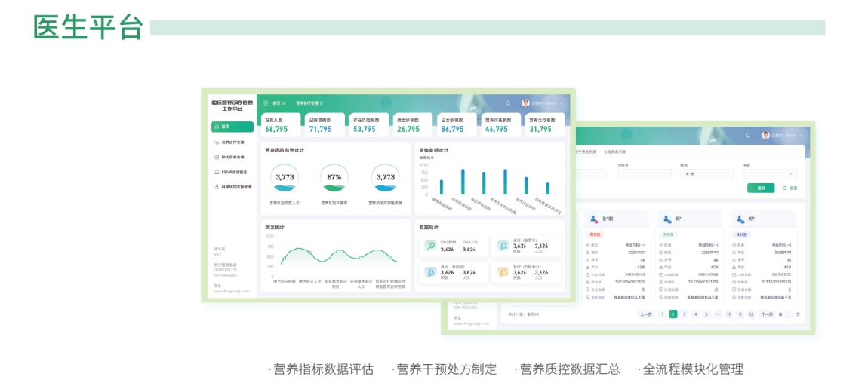Click the 重置 reset link
This screenshot has height=392, width=868.
coord(790,188)
